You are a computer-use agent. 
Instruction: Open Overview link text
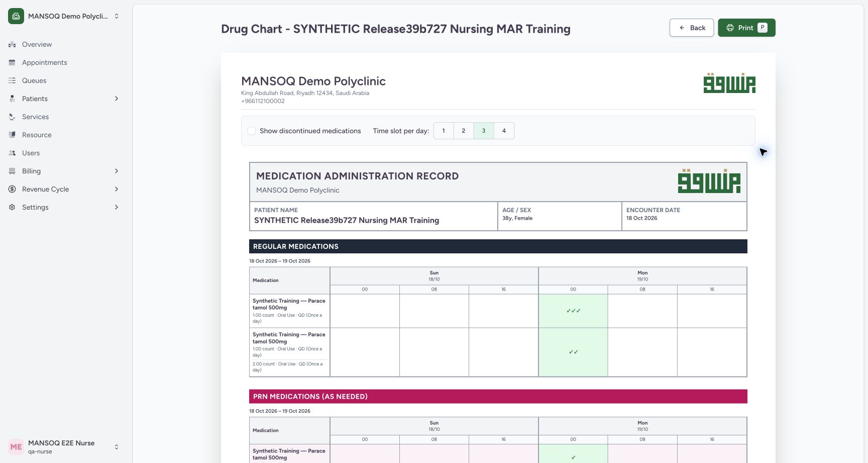point(37,44)
